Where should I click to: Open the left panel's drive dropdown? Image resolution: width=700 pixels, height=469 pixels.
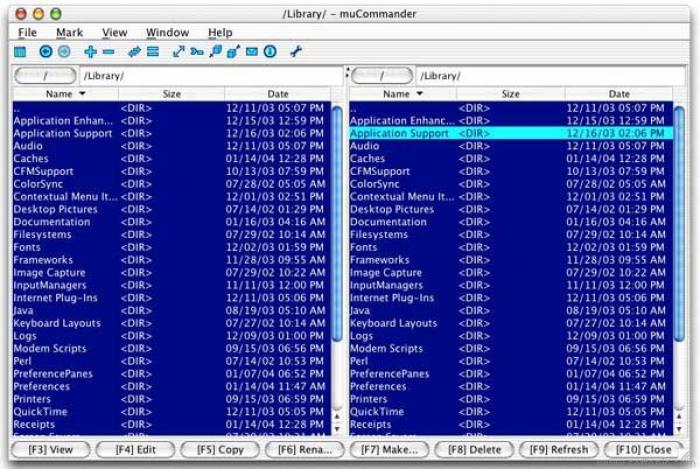tap(45, 76)
